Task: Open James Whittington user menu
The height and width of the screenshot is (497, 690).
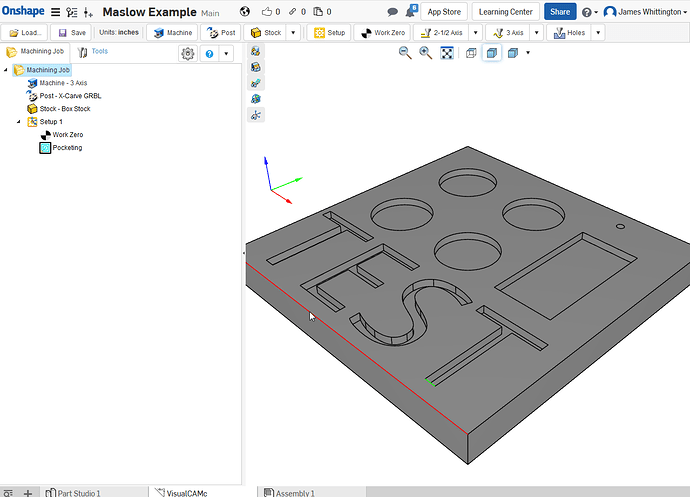Action: (645, 12)
